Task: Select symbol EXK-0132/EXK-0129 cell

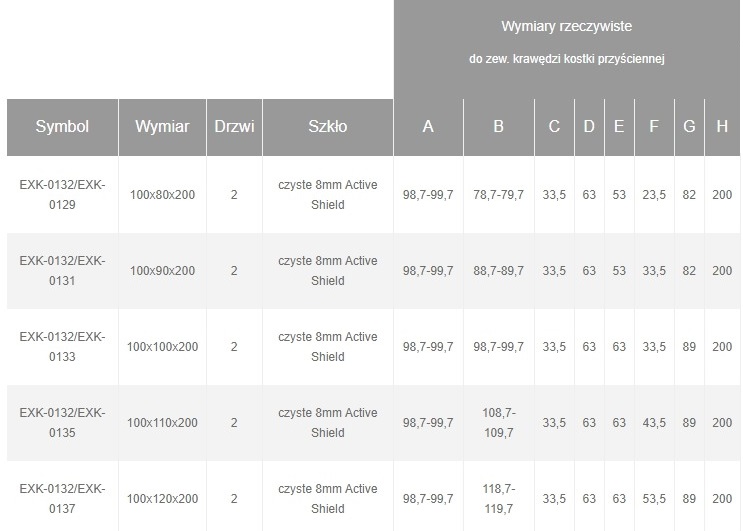Action: tap(62, 195)
